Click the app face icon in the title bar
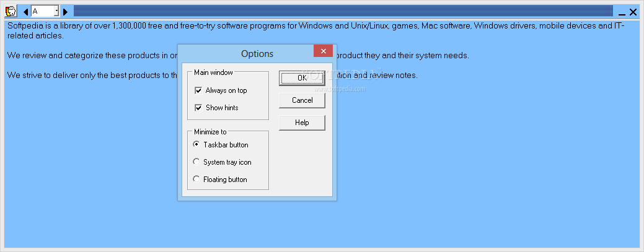This screenshot has height=252, width=644. coord(11,11)
